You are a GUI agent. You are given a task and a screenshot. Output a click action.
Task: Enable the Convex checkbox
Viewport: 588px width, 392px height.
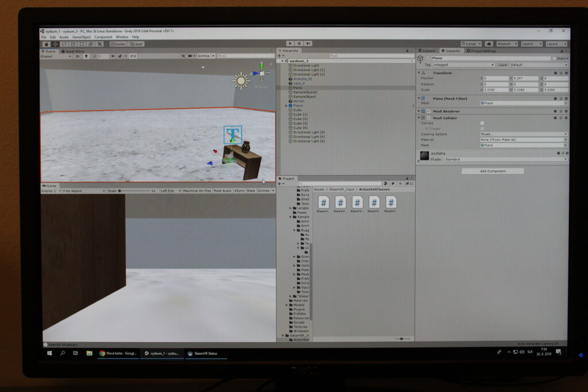(x=482, y=123)
